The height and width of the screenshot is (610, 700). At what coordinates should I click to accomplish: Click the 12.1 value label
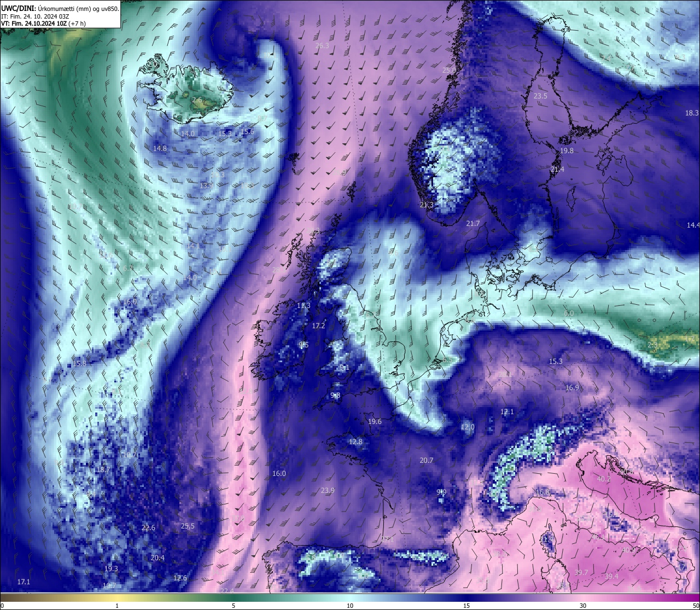point(507,411)
